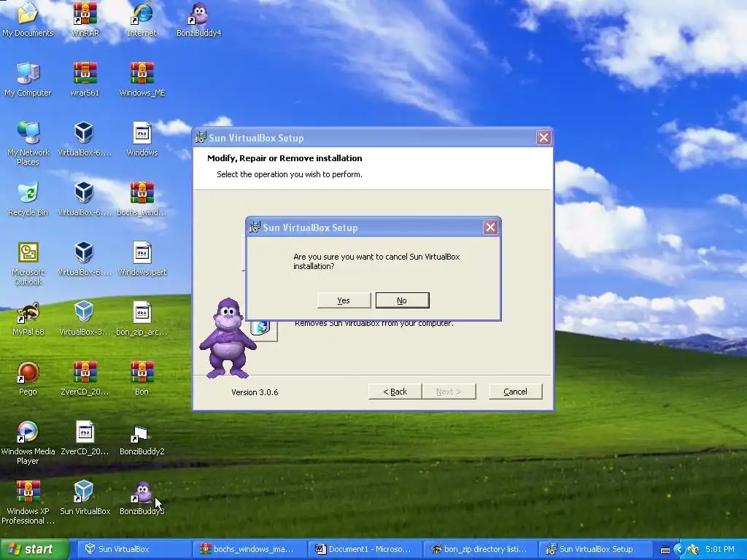Close the main Sun VirtualBox Setup window
Image resolution: width=747 pixels, height=560 pixels.
coord(543,138)
